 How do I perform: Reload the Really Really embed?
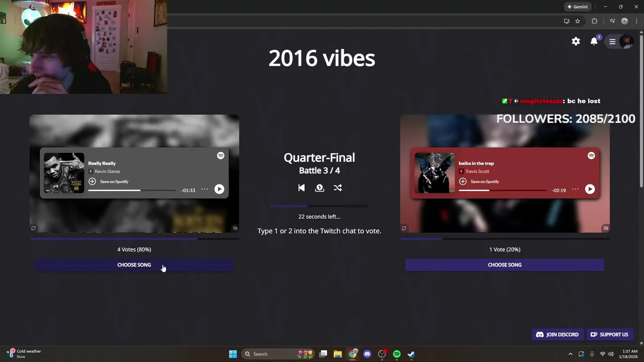(33, 228)
